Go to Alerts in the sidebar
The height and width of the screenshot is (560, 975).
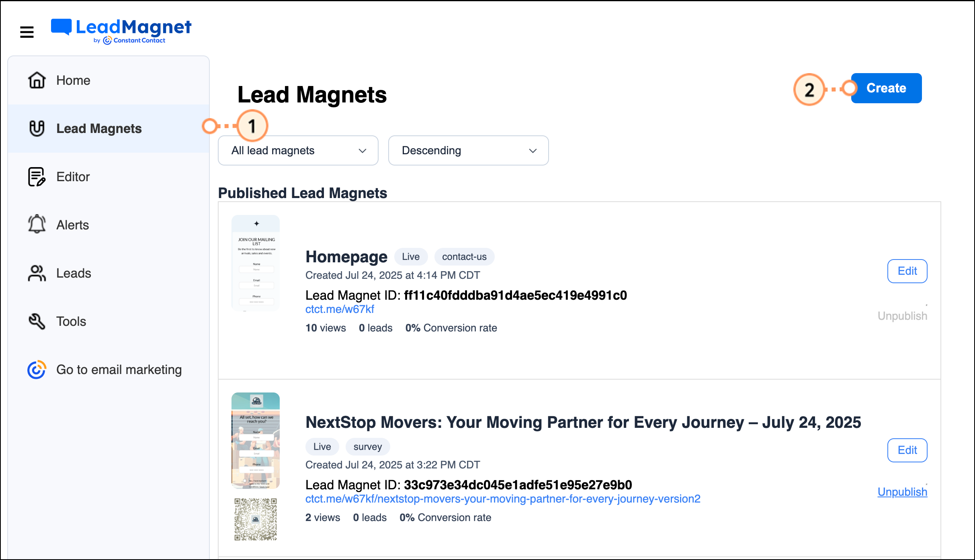109,225
